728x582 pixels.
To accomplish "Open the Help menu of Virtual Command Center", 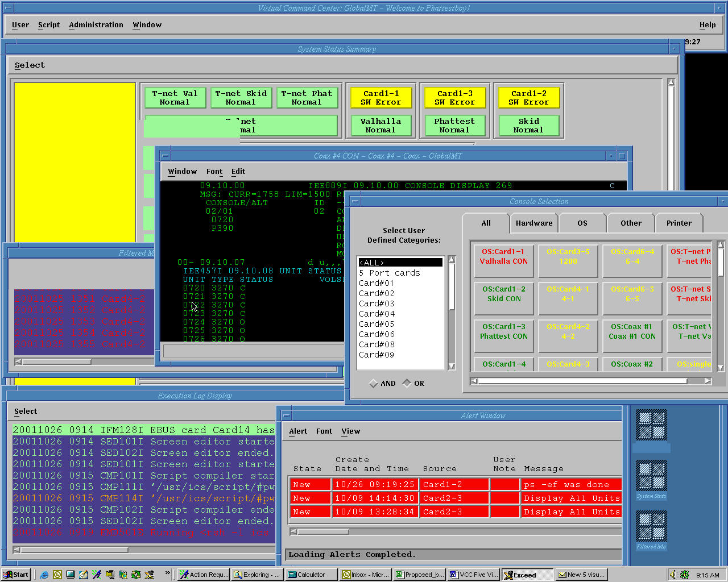I will [708, 24].
